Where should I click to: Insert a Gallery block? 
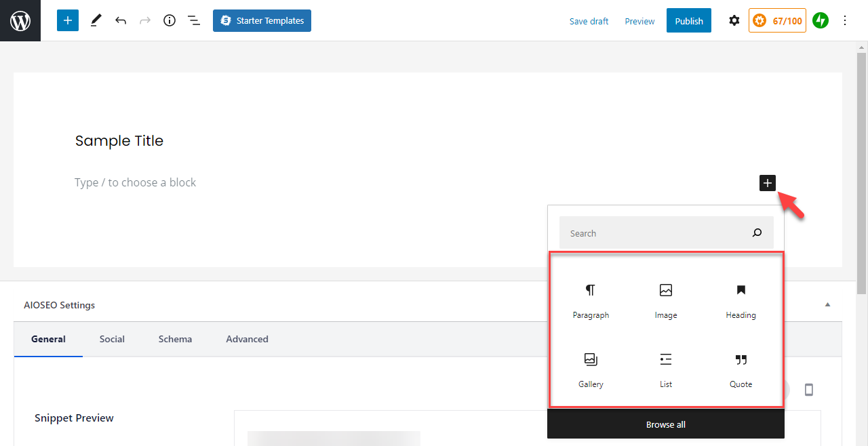591,370
